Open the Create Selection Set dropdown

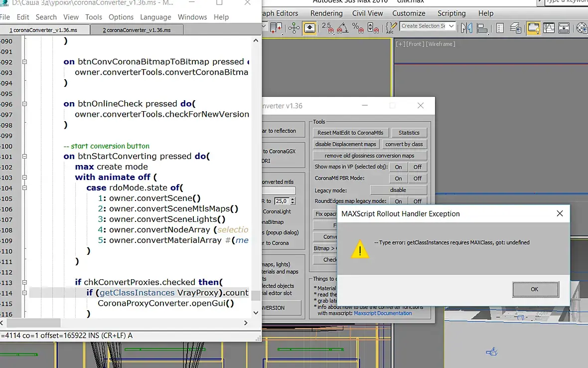[428, 26]
